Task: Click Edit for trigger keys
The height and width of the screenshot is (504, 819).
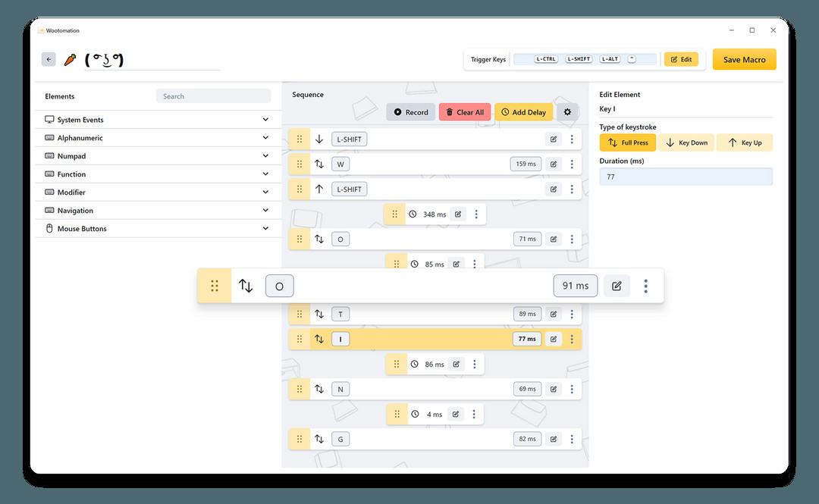Action: coord(681,60)
